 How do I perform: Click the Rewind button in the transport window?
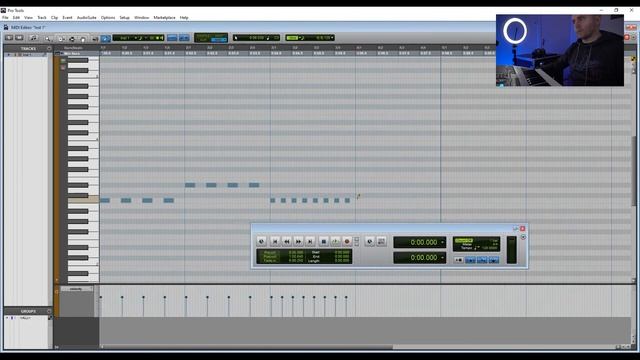287,242
